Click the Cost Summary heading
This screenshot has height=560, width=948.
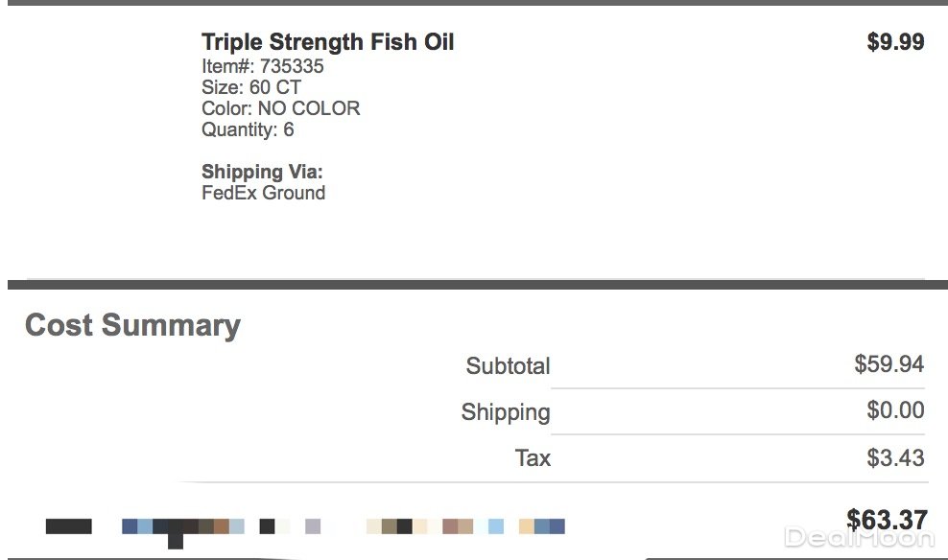132,325
